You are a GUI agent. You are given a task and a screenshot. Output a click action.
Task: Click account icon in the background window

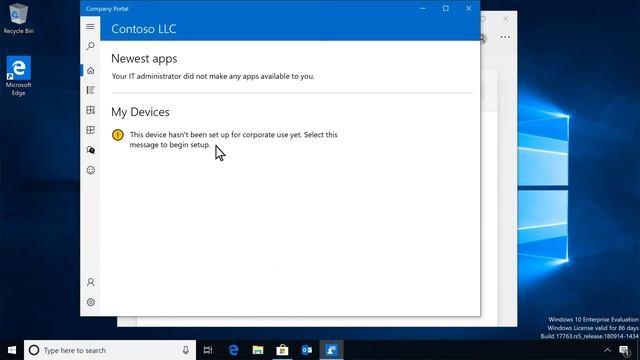(x=484, y=38)
